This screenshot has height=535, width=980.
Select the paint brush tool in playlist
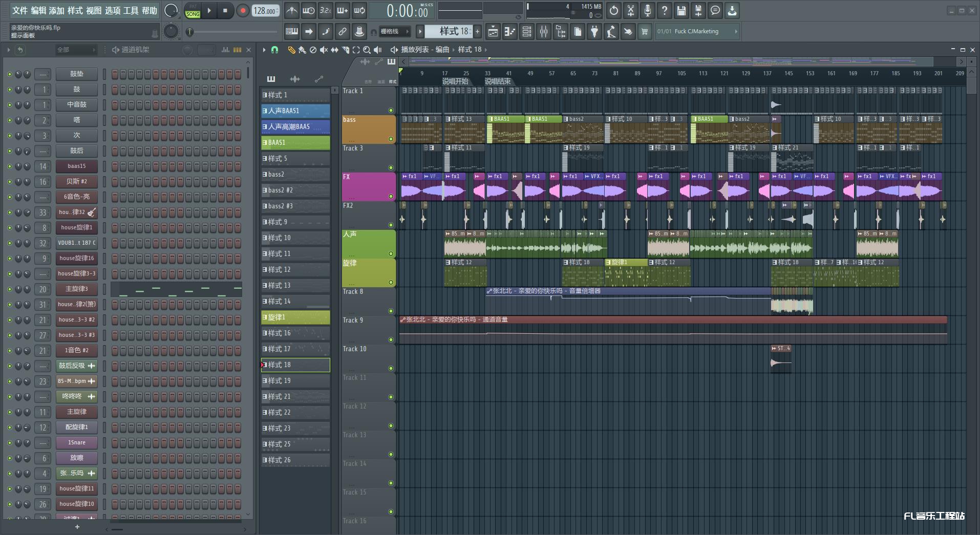click(302, 50)
